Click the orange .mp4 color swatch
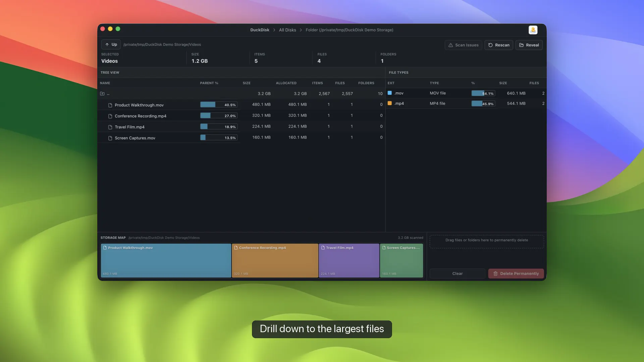644x362 pixels. tap(390, 104)
